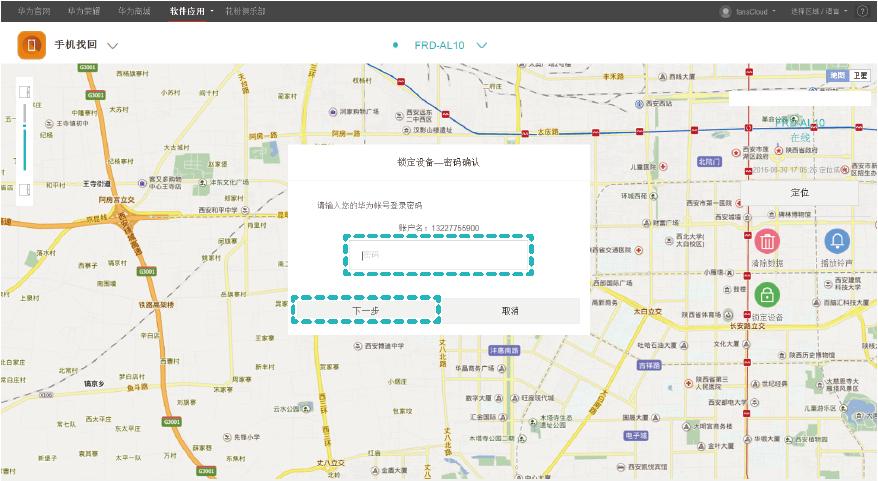The image size is (878, 481).
Task: Switch map to 卫星 satellite view
Action: (x=860, y=76)
